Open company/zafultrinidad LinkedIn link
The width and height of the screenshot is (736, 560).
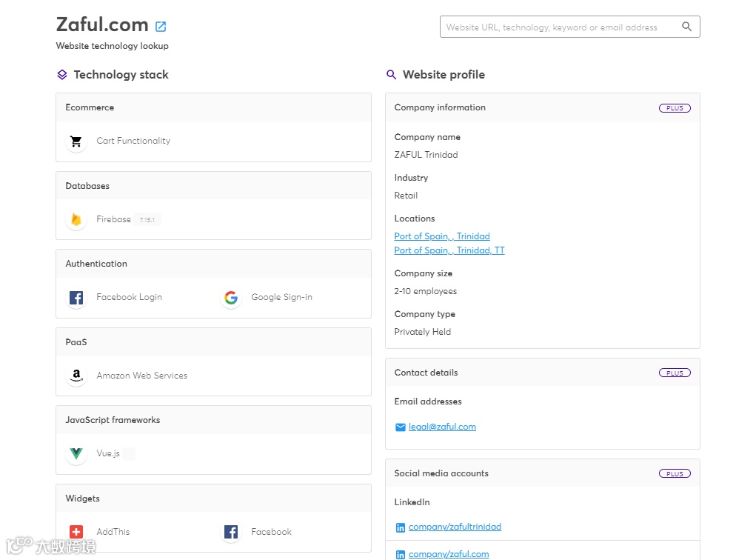point(455,527)
